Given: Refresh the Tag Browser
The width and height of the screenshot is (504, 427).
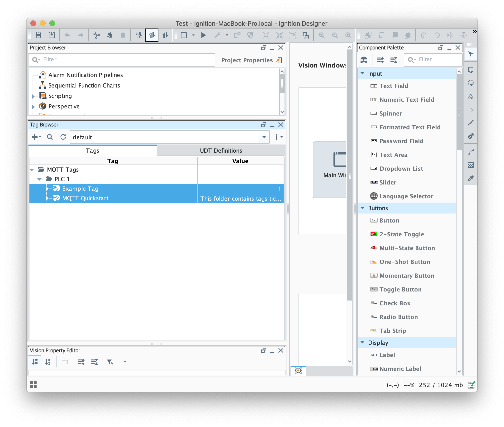Looking at the screenshot, I should [63, 137].
